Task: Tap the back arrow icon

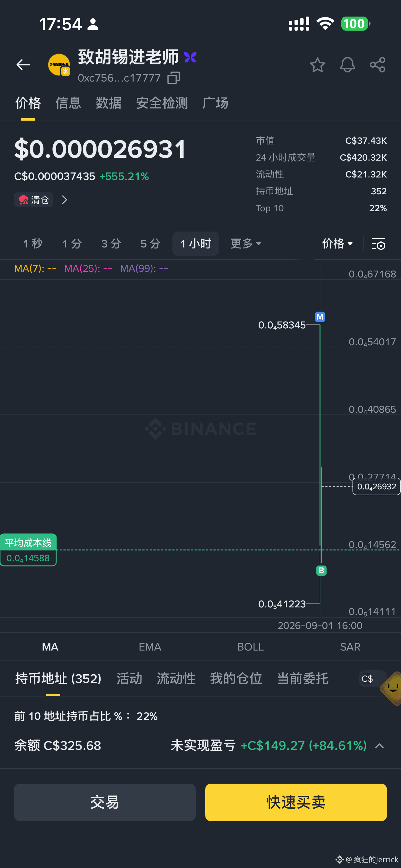Action: point(23,64)
